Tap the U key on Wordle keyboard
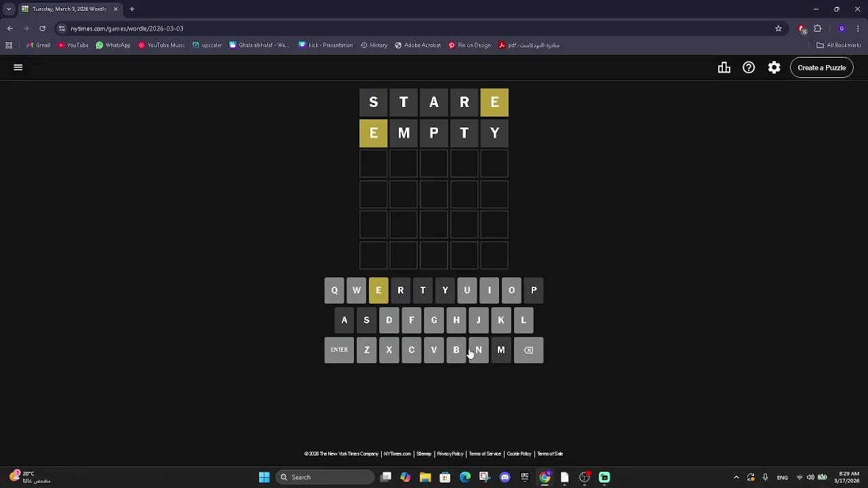 [x=467, y=291]
